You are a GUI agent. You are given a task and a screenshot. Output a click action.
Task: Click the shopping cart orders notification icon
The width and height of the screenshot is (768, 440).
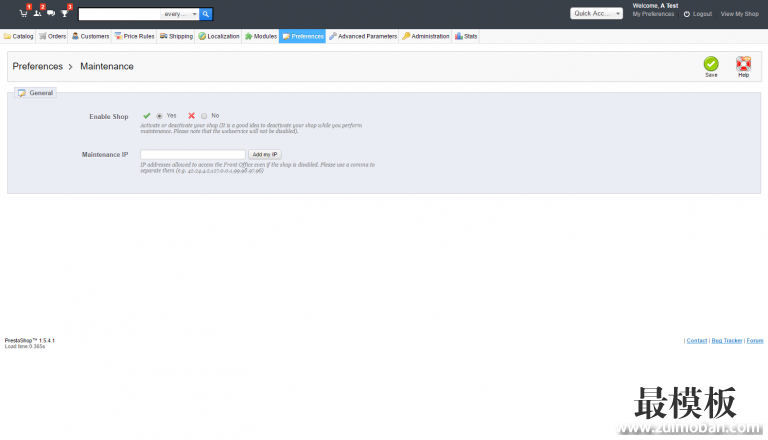pos(23,13)
